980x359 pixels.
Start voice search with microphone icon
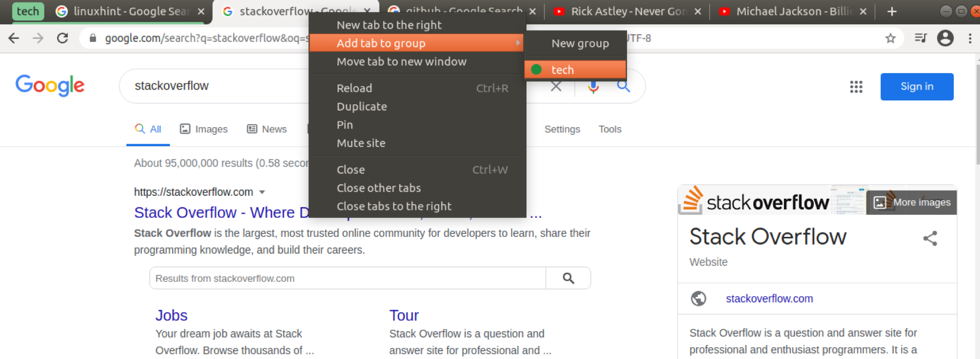pyautogui.click(x=593, y=87)
